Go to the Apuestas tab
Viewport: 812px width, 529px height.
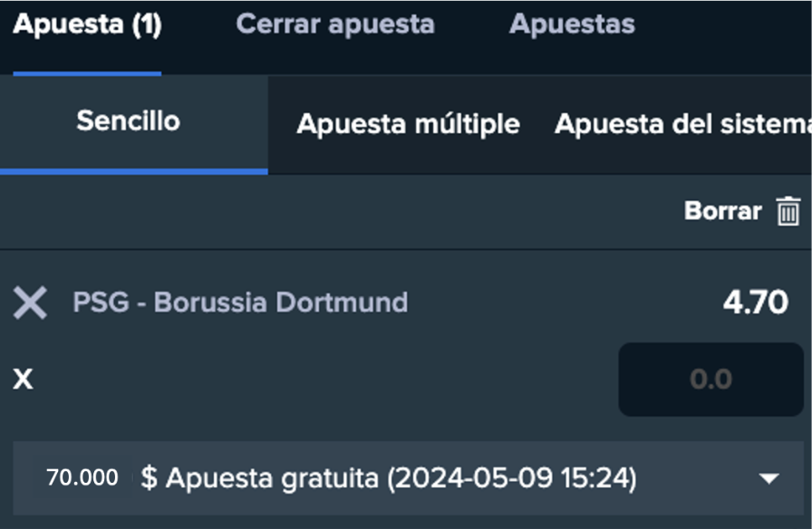pos(572,24)
